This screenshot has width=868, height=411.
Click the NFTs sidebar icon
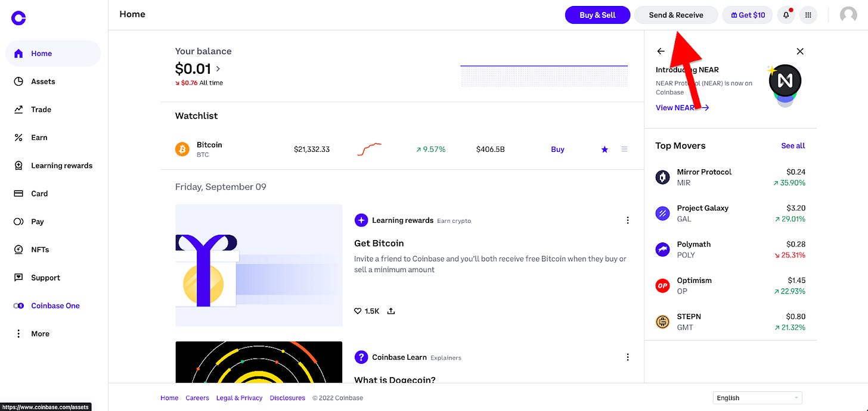(x=18, y=250)
